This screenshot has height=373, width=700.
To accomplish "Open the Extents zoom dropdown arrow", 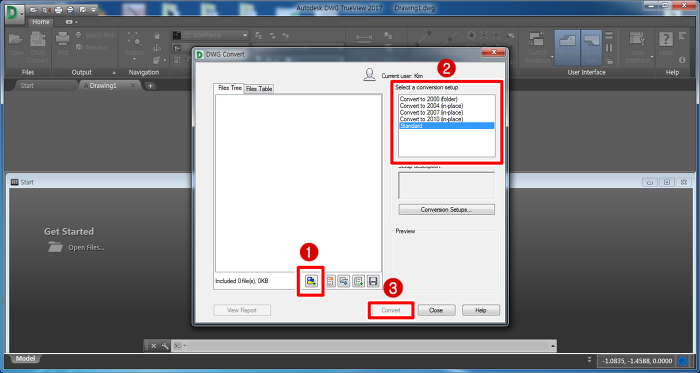I will [x=134, y=59].
